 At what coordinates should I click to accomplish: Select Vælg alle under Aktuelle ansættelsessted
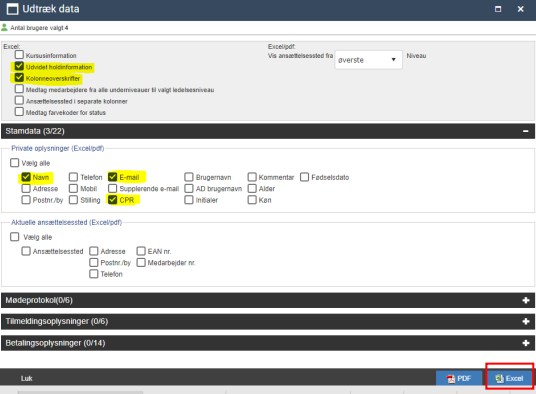[x=15, y=237]
